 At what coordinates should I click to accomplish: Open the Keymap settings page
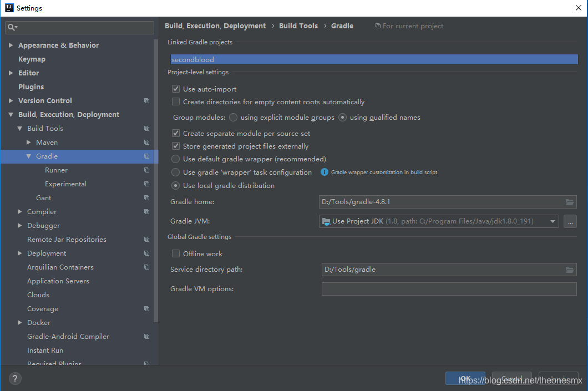click(32, 59)
